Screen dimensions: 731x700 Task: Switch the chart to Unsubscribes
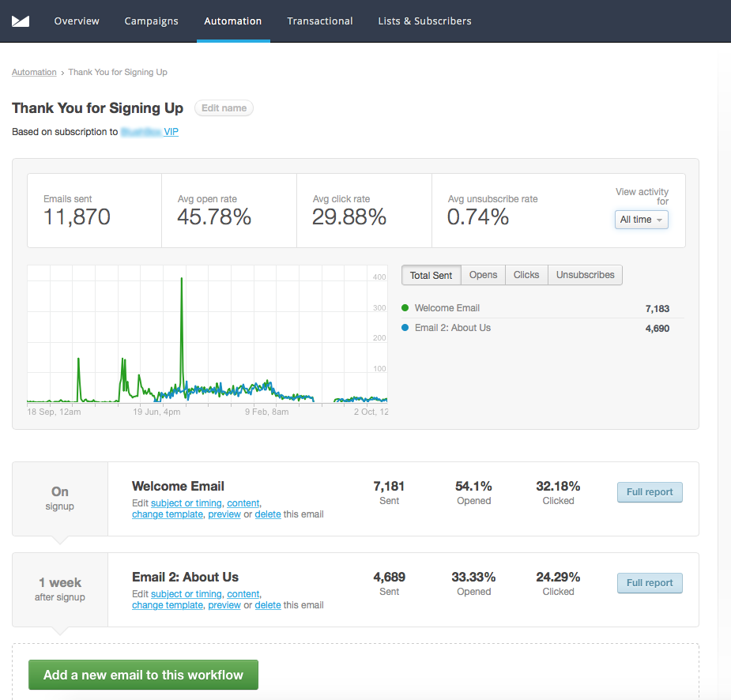pyautogui.click(x=585, y=275)
